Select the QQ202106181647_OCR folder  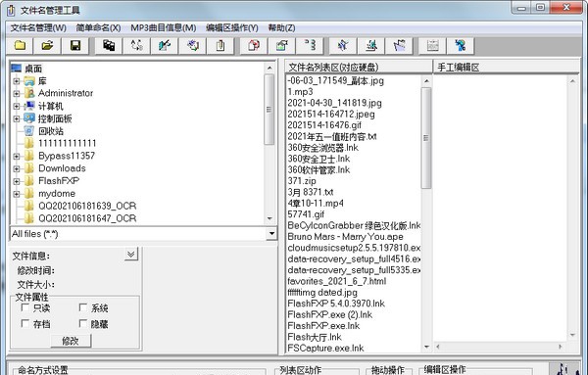click(87, 218)
